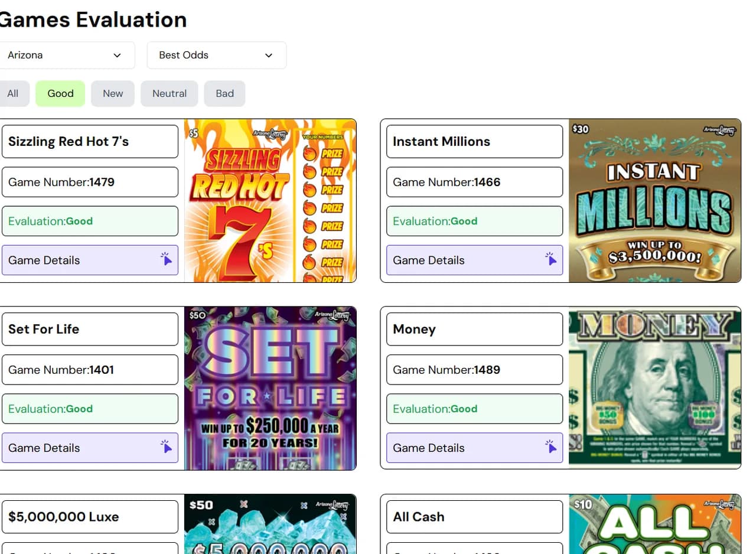The width and height of the screenshot is (756, 554).
Task: Click cursor icon in Sizzling Red Hot 7's details
Action: [x=166, y=260]
